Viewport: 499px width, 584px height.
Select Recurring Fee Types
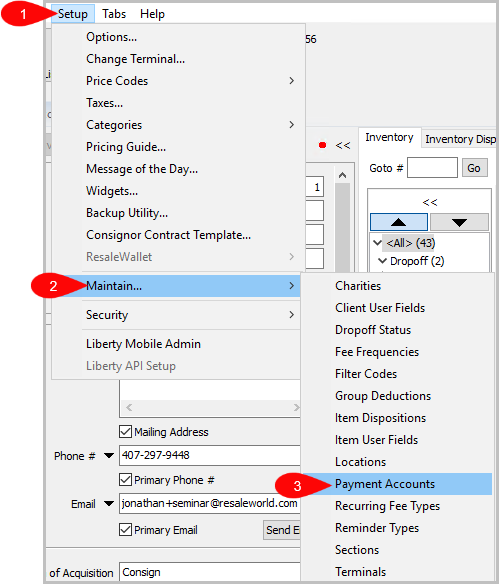397,506
